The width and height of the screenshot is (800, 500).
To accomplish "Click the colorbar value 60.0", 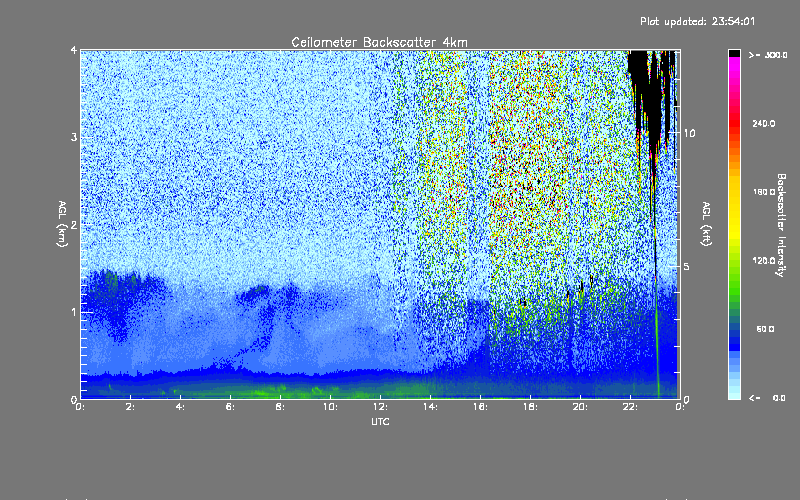I will (x=765, y=329).
